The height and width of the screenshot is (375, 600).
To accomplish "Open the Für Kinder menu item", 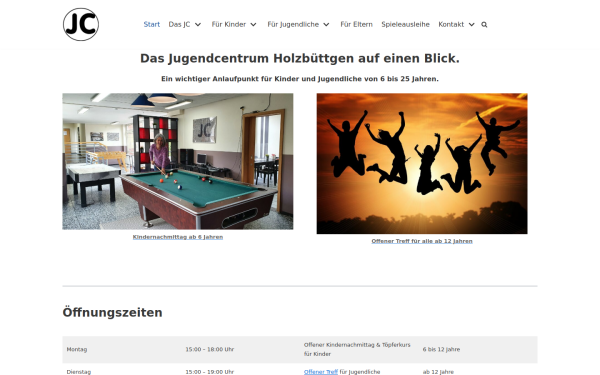I will 228,24.
